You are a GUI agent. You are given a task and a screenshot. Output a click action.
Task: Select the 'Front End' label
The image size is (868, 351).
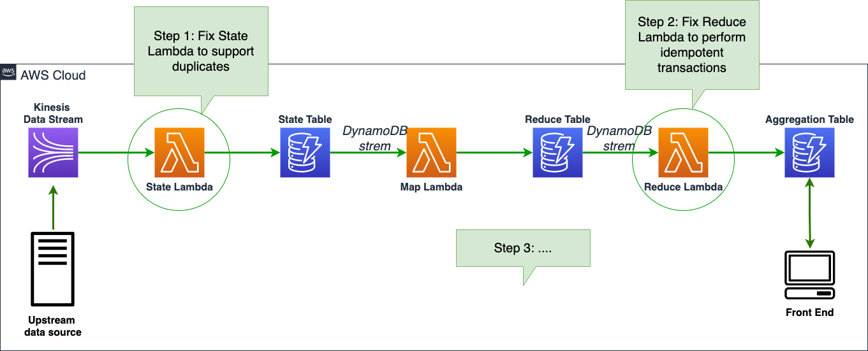tap(810, 312)
